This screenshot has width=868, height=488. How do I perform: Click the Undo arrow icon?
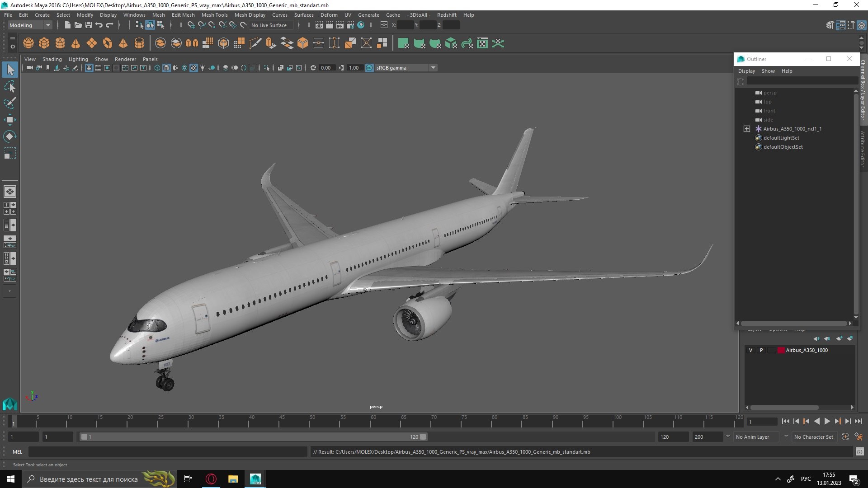[99, 25]
